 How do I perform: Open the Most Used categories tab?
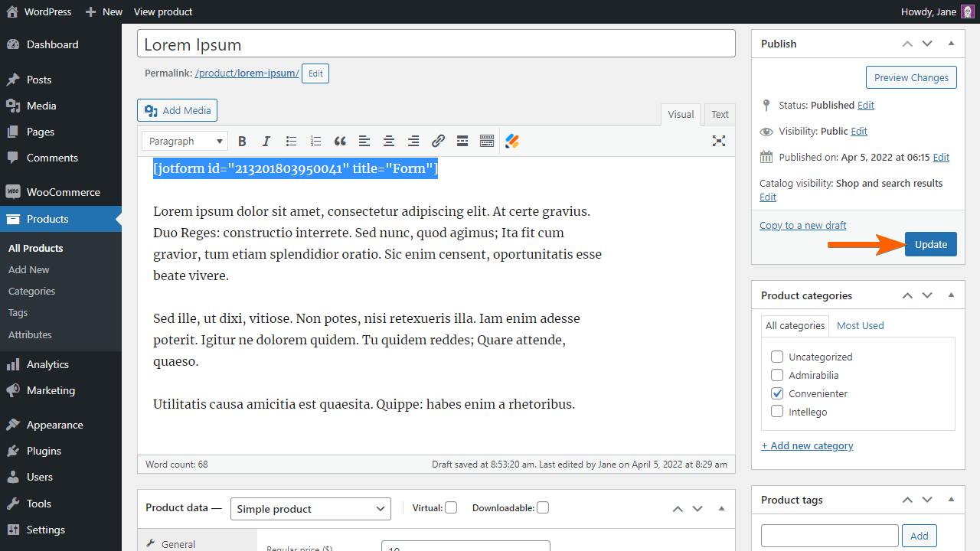pyautogui.click(x=860, y=325)
